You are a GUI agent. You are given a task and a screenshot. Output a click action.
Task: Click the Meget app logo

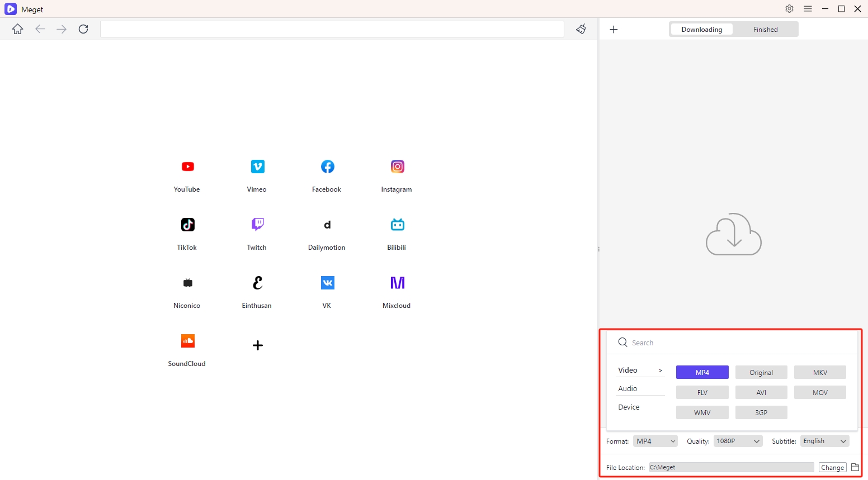(x=11, y=9)
